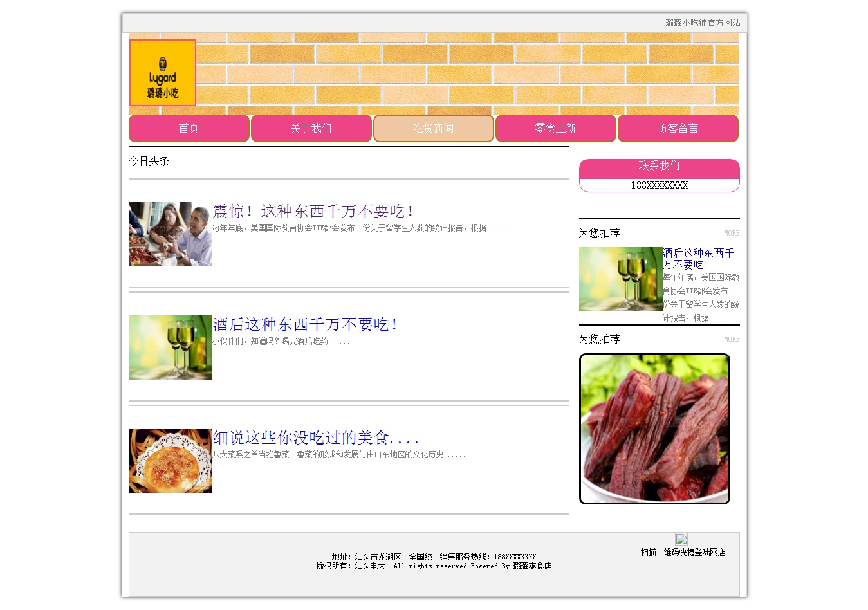Click summary text 小伙伴们，知道吗？喝完酒后吃药......

pos(281,341)
